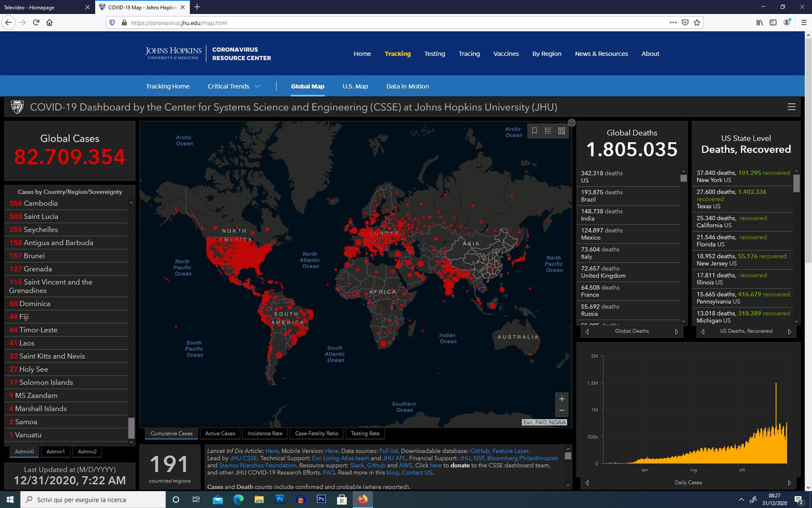
Task: Open File Explorer from the taskbar
Action: pyautogui.click(x=259, y=500)
